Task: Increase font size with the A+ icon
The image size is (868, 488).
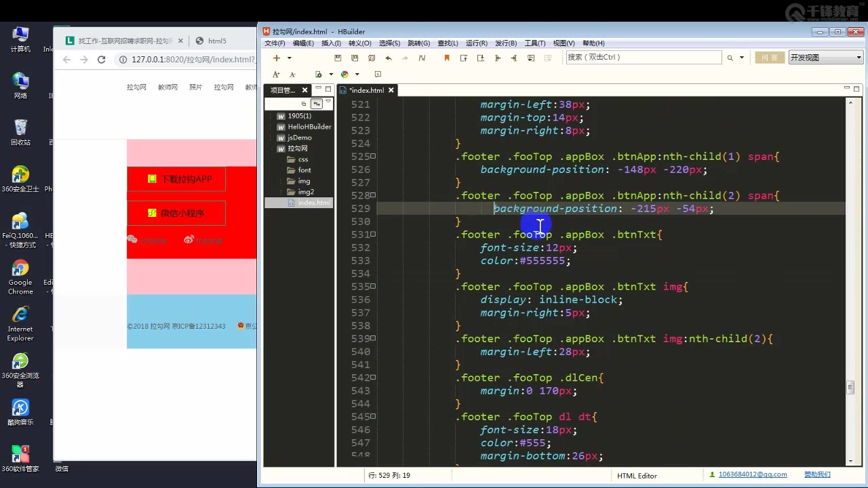Action: (x=276, y=75)
